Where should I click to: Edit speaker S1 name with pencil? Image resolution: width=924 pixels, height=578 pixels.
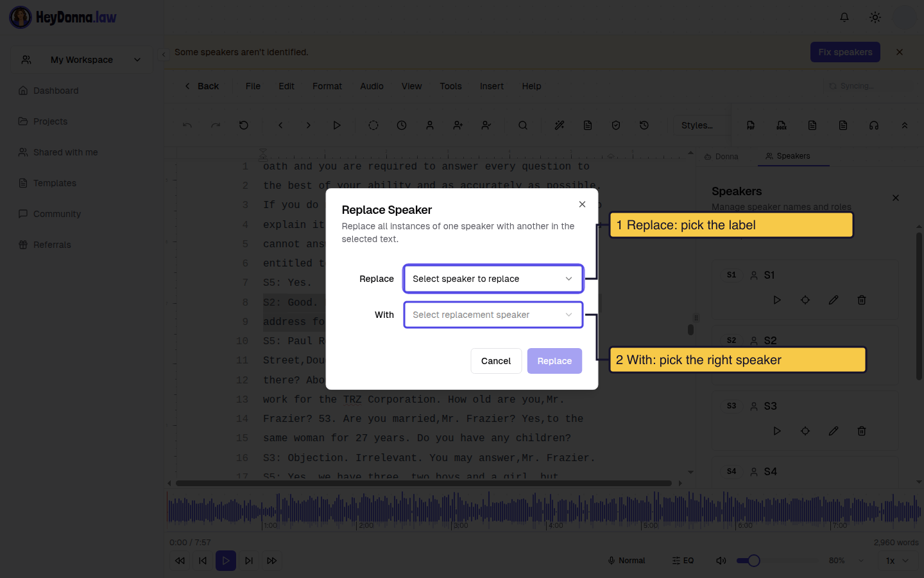pos(834,300)
